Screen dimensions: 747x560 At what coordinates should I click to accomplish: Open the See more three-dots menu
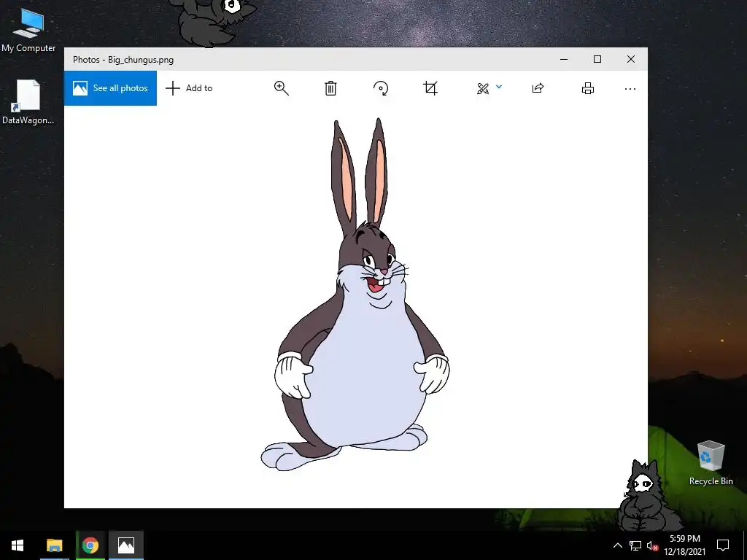pos(630,88)
